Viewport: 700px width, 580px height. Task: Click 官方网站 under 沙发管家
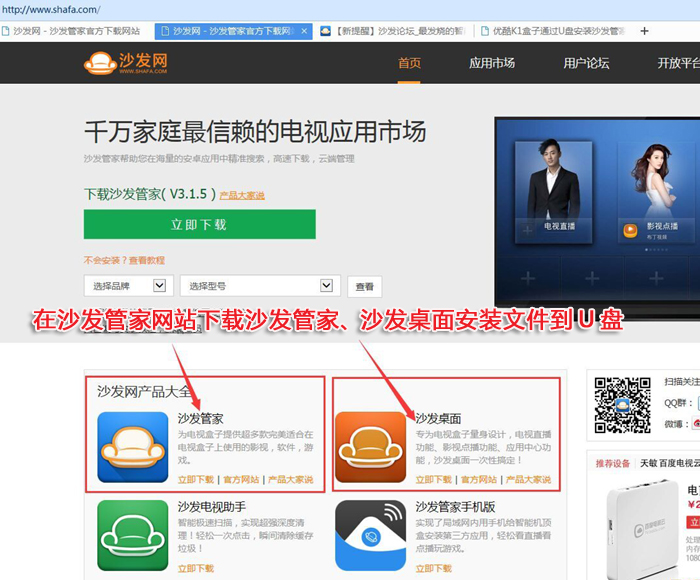coord(241,479)
